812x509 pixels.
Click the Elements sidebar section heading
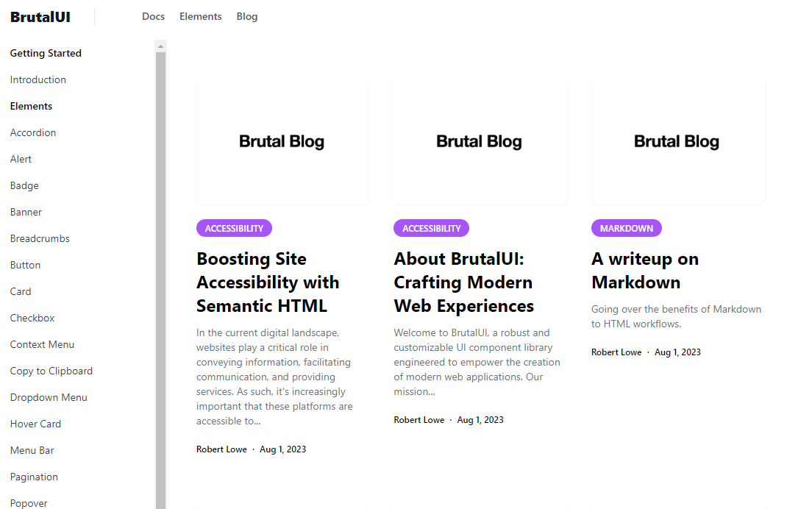pyautogui.click(x=31, y=106)
